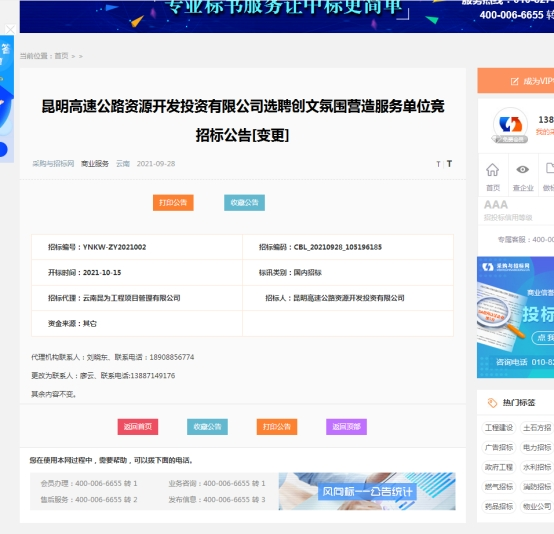Viewport: 554px width, 534px height.
Task: Open the 投标 promotional banner in sidebar
Action: click(x=515, y=317)
